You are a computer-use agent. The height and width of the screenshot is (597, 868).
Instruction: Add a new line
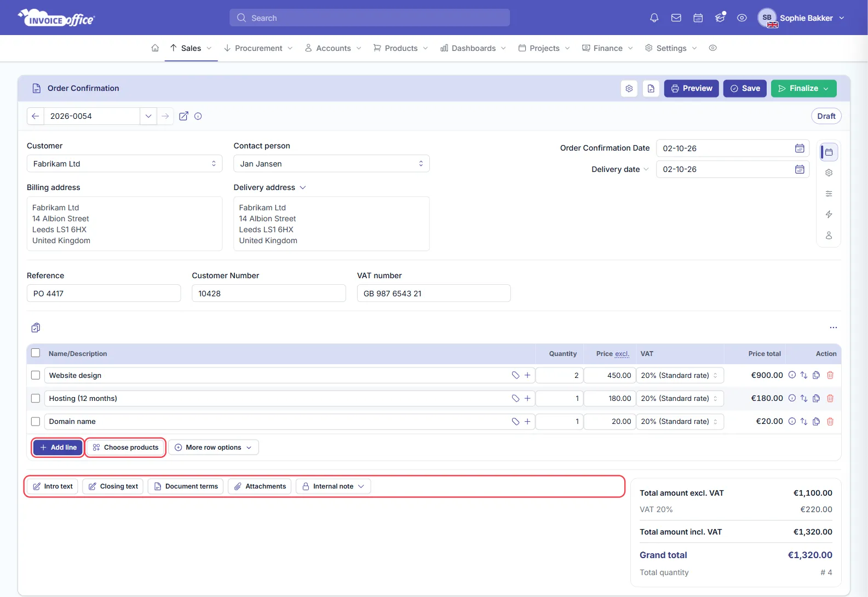[x=58, y=447]
